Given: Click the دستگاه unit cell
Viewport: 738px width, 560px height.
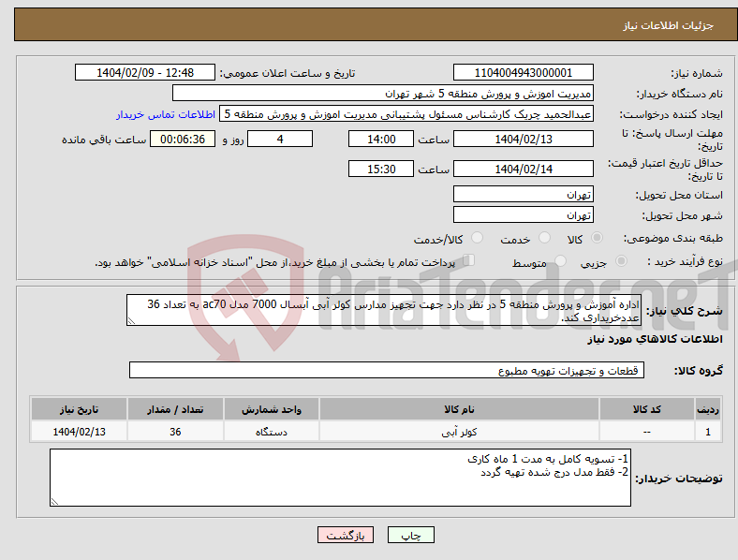Looking at the screenshot, I should coord(271,432).
